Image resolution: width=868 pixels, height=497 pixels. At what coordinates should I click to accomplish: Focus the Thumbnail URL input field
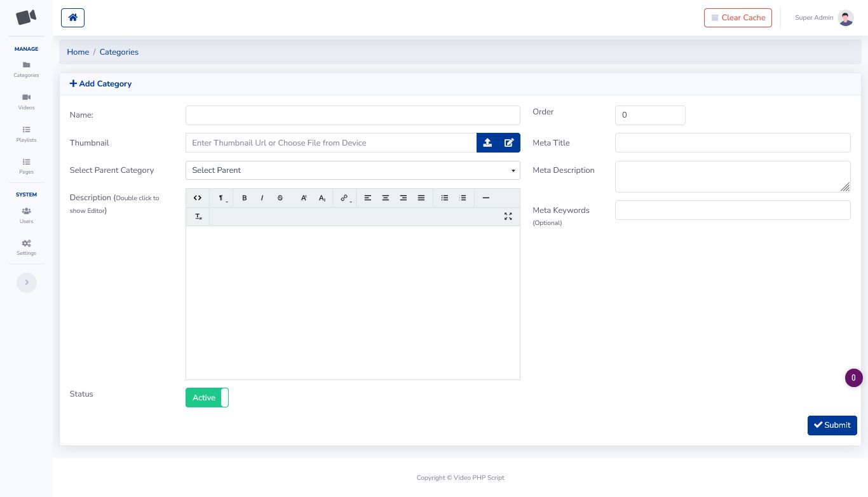331,143
